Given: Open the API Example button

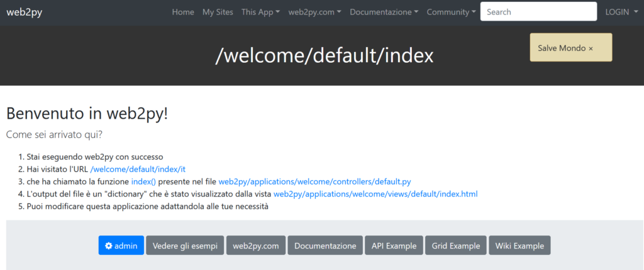Looking at the screenshot, I should [394, 246].
